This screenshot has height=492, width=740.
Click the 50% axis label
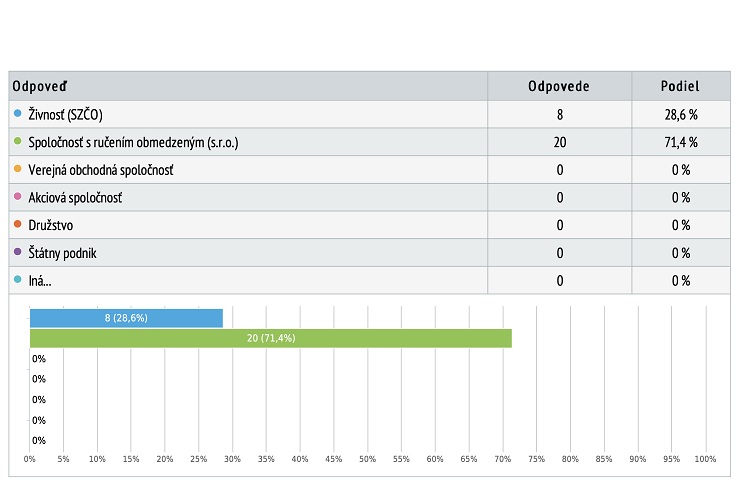(367, 459)
